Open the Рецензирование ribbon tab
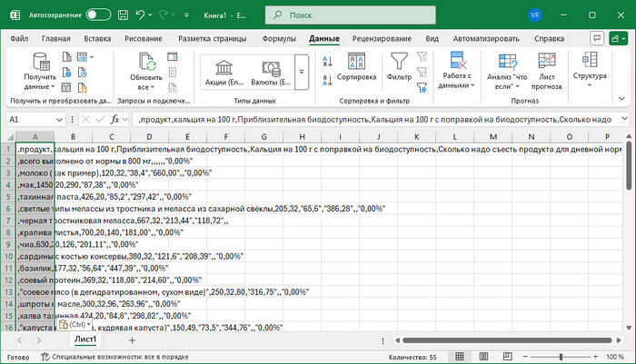The image size is (636, 364). coord(383,39)
